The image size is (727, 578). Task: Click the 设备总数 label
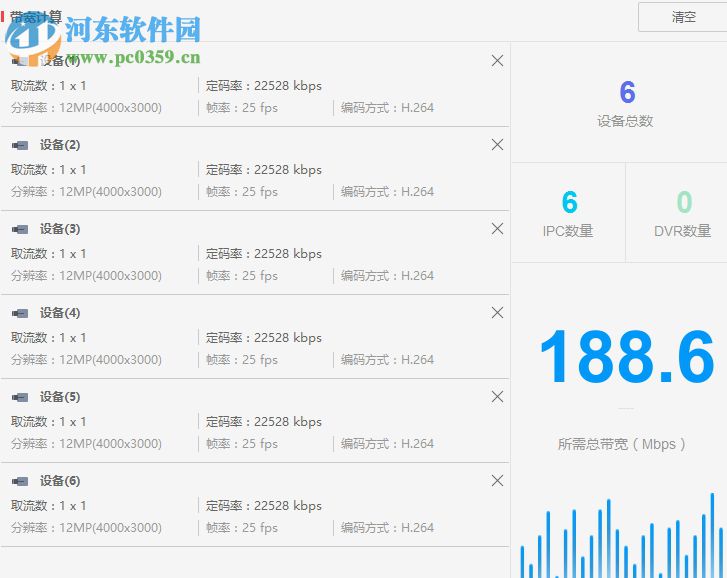[x=625, y=121]
